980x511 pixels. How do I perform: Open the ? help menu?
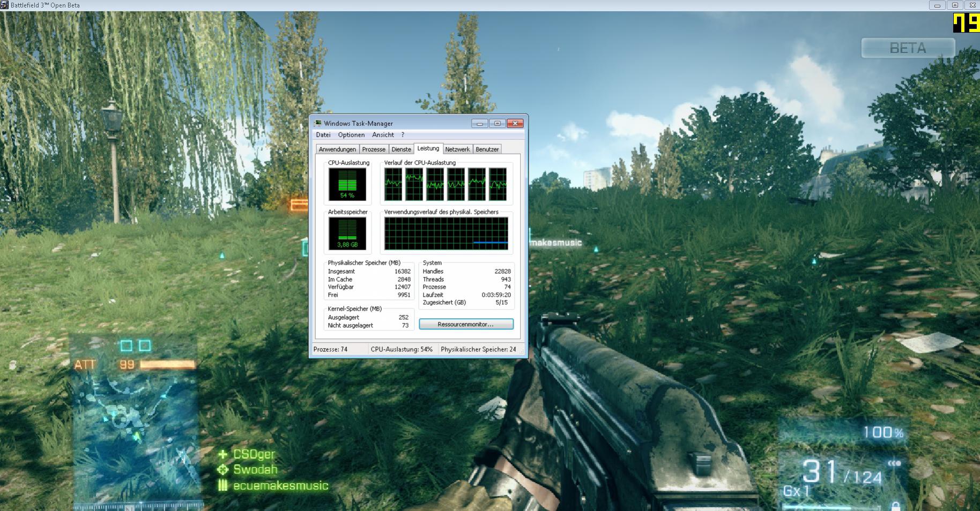tap(403, 135)
